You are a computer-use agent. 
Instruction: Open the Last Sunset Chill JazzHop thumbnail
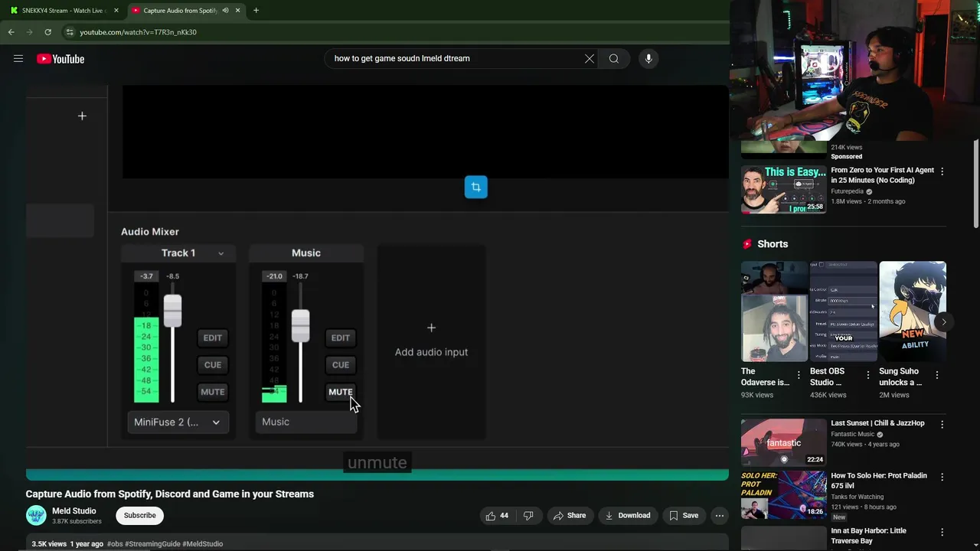coord(783,442)
